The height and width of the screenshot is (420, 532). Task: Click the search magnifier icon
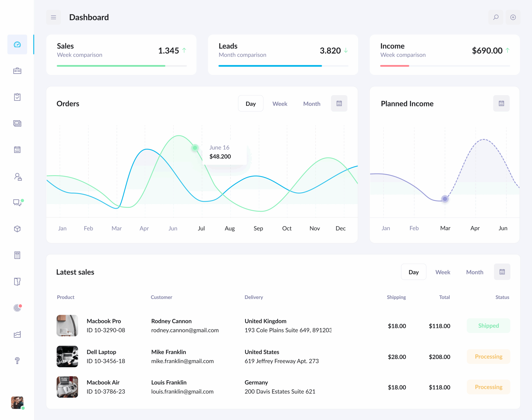(496, 17)
